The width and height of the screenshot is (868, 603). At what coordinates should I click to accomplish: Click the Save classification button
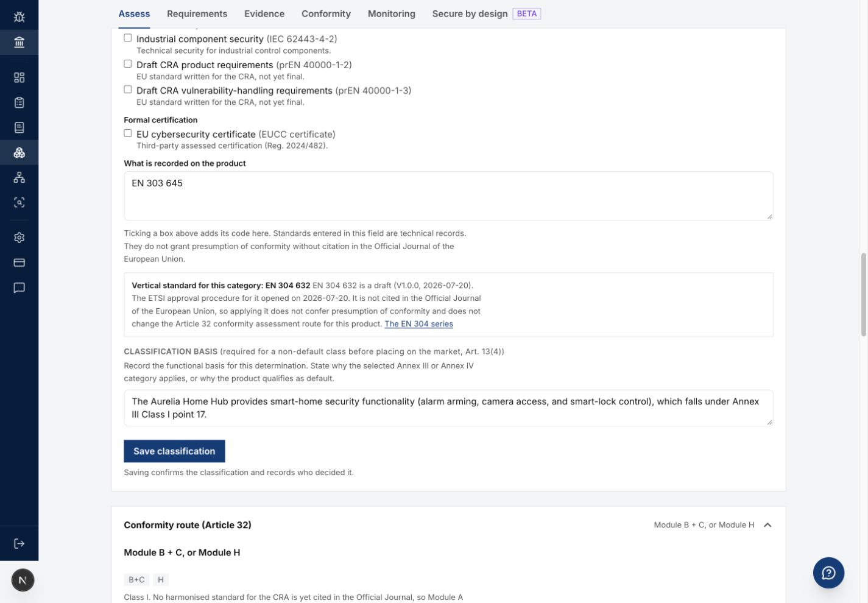[174, 451]
